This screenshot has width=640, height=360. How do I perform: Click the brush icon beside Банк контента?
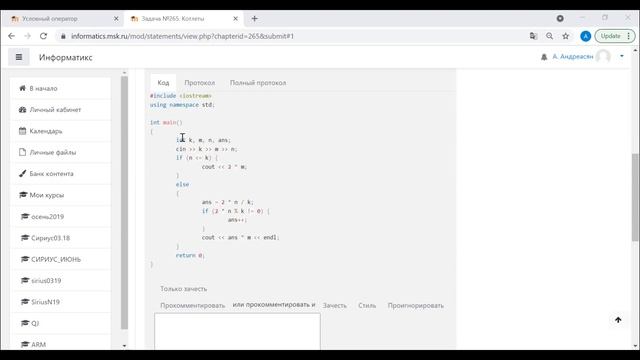(22, 173)
